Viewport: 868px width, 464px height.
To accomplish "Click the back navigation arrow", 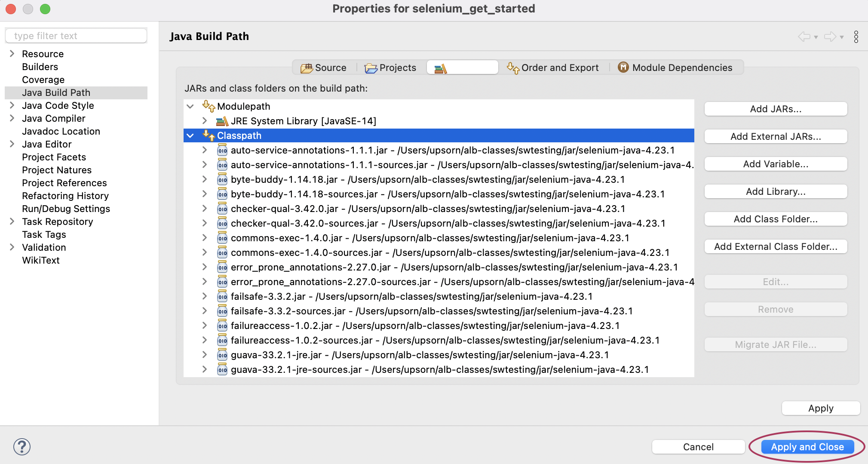I will [804, 37].
